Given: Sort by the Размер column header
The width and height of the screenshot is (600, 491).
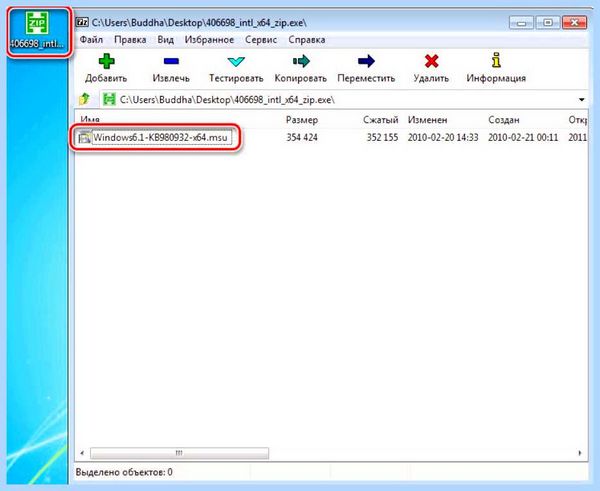Looking at the screenshot, I should 302,120.
